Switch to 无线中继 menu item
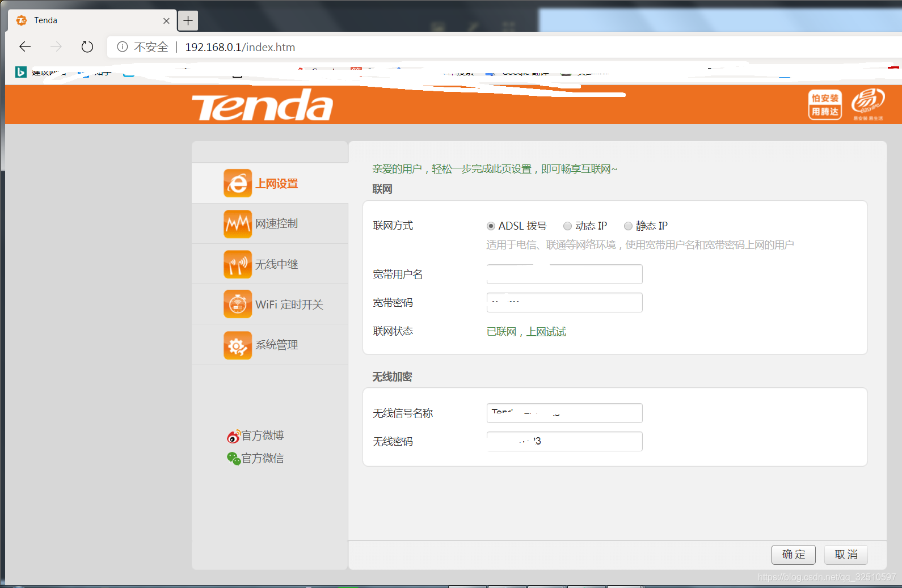Image resolution: width=902 pixels, height=588 pixels. point(270,264)
